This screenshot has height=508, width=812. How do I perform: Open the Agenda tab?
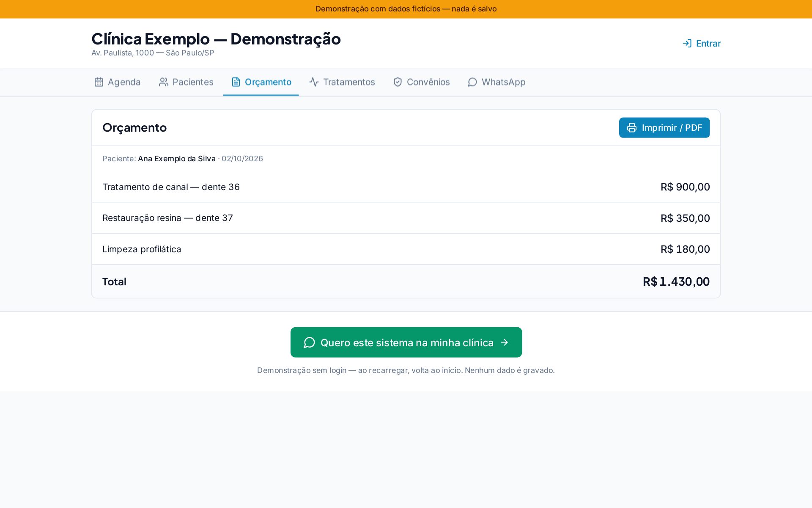[x=117, y=82]
